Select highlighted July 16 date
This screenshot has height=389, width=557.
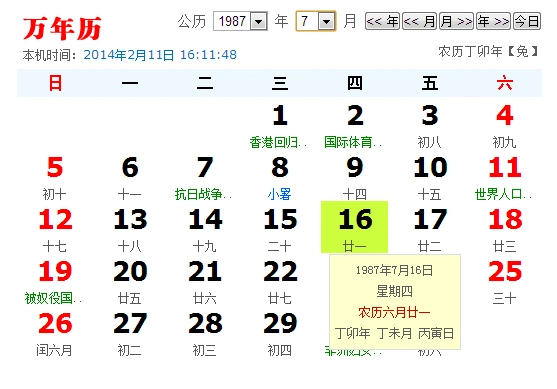click(355, 227)
